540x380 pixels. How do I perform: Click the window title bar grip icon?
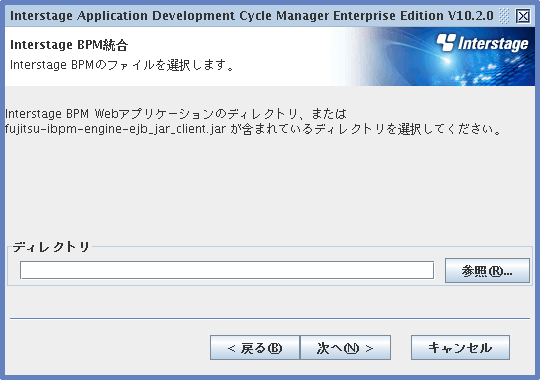pos(504,16)
